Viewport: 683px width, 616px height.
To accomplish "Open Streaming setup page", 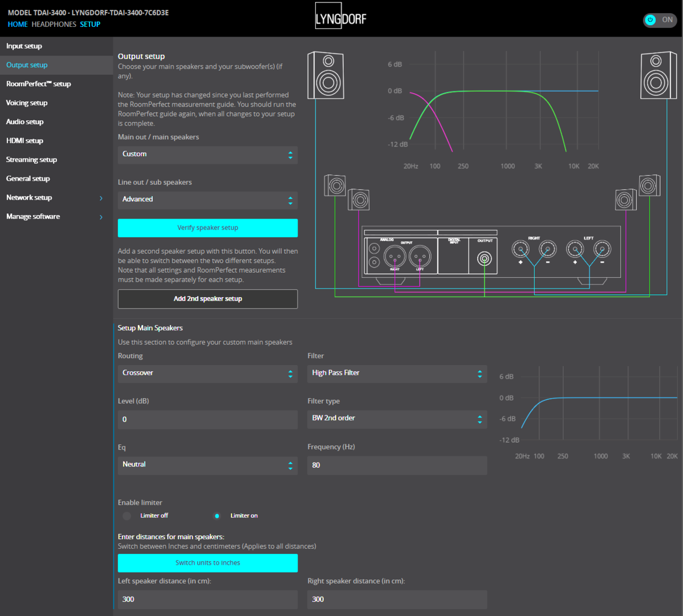I will tap(56, 160).
